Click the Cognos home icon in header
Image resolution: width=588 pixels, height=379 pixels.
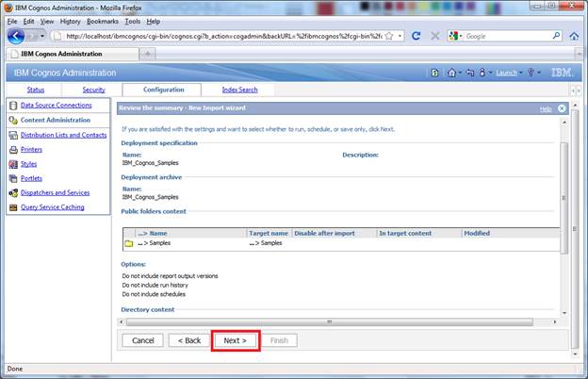[x=451, y=73]
